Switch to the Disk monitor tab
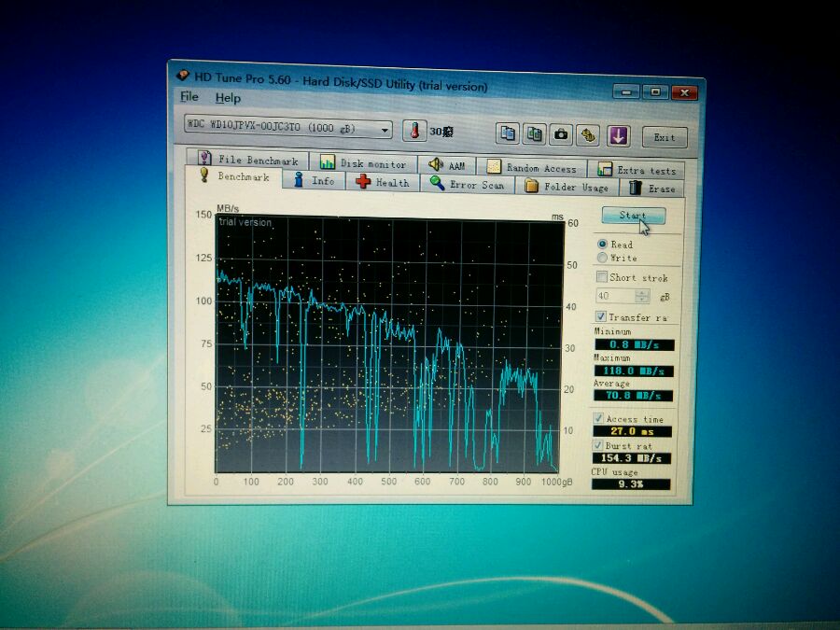Viewport: 840px width, 630px height. [x=363, y=163]
